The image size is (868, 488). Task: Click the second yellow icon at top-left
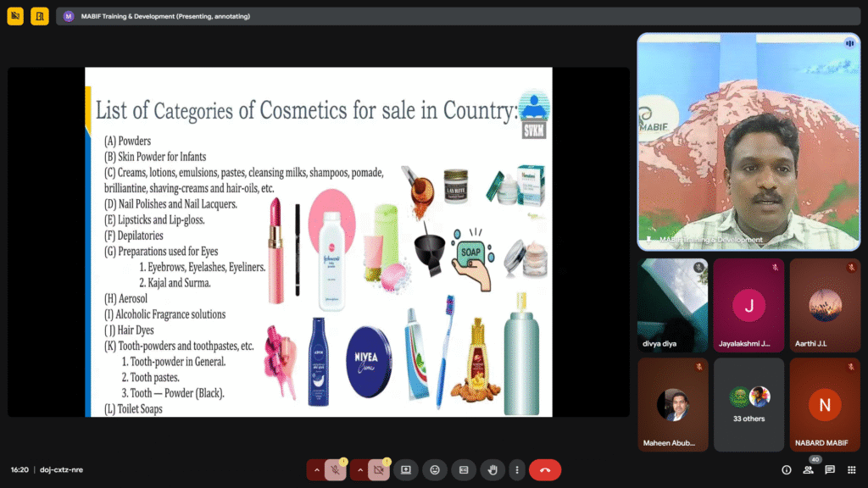(40, 16)
